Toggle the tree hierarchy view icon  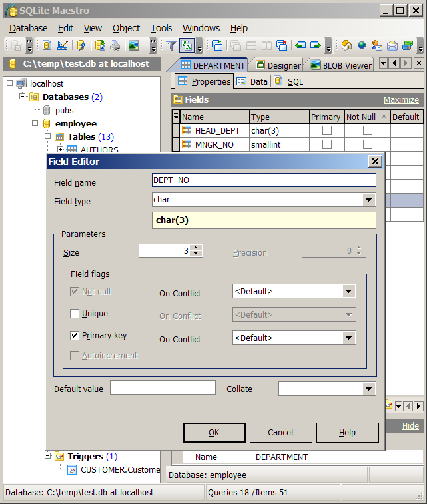click(187, 45)
